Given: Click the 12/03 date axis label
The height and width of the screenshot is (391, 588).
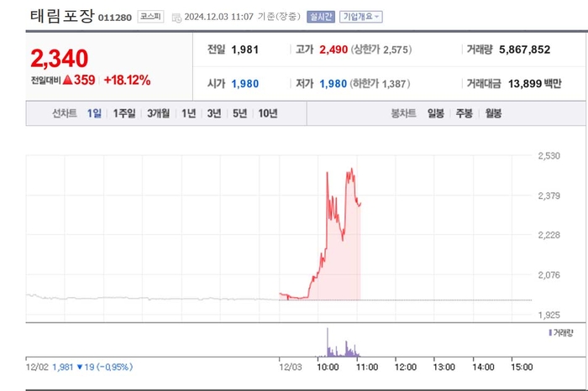Looking at the screenshot, I should pyautogui.click(x=291, y=367).
